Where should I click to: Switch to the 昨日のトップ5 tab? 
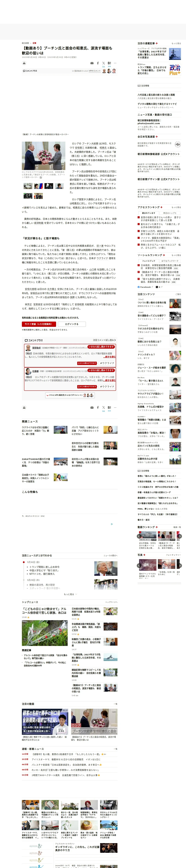click(x=170, y=213)
